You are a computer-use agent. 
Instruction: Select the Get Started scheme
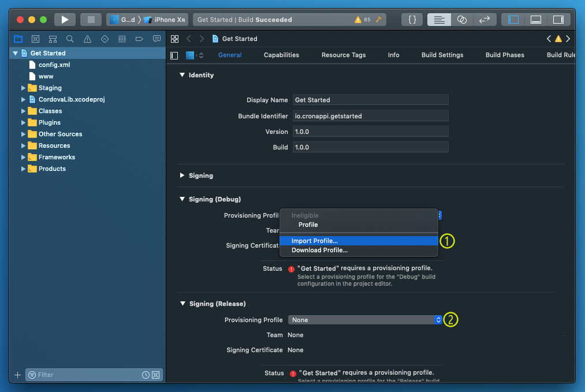123,20
